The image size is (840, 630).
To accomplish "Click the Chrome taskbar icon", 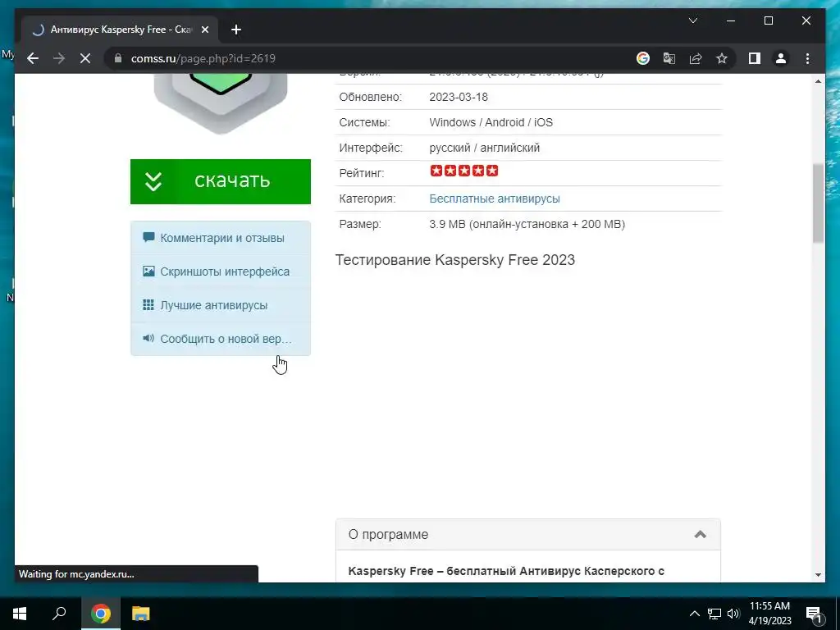I will tap(101, 614).
